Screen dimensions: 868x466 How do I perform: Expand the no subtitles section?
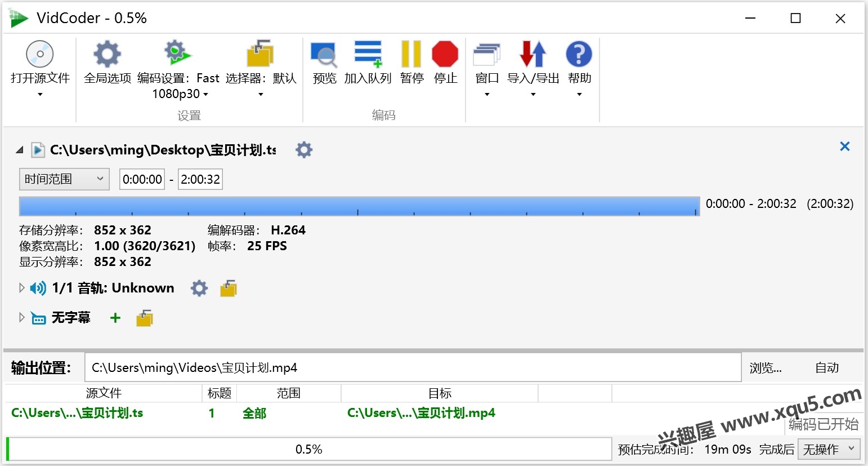[22, 317]
